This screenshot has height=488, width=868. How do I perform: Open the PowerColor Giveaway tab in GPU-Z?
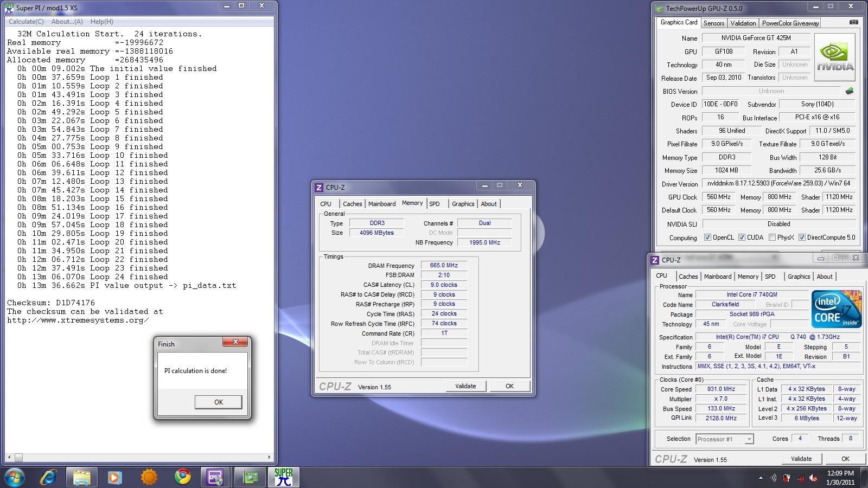(790, 23)
